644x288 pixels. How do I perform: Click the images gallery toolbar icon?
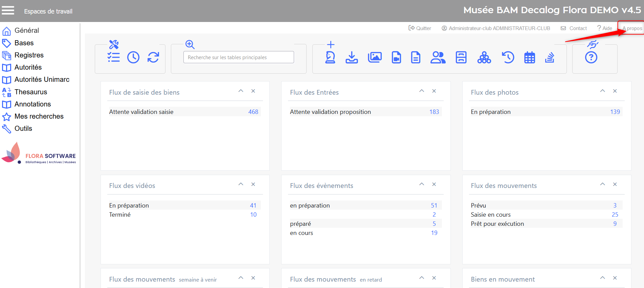(x=375, y=57)
